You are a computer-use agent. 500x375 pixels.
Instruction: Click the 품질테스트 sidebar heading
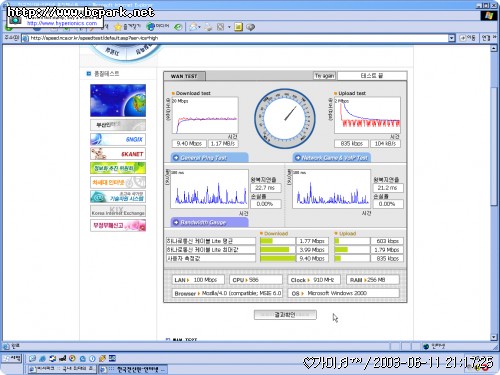pyautogui.click(x=107, y=74)
